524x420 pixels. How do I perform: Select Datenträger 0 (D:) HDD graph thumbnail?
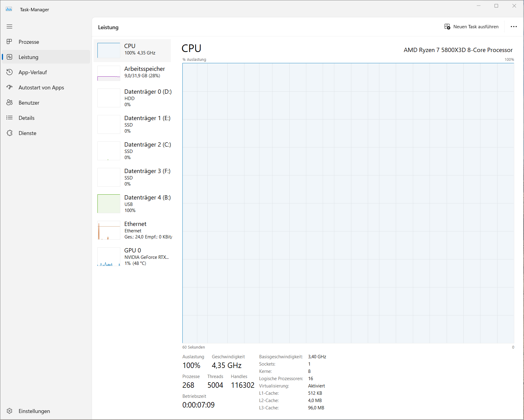109,98
